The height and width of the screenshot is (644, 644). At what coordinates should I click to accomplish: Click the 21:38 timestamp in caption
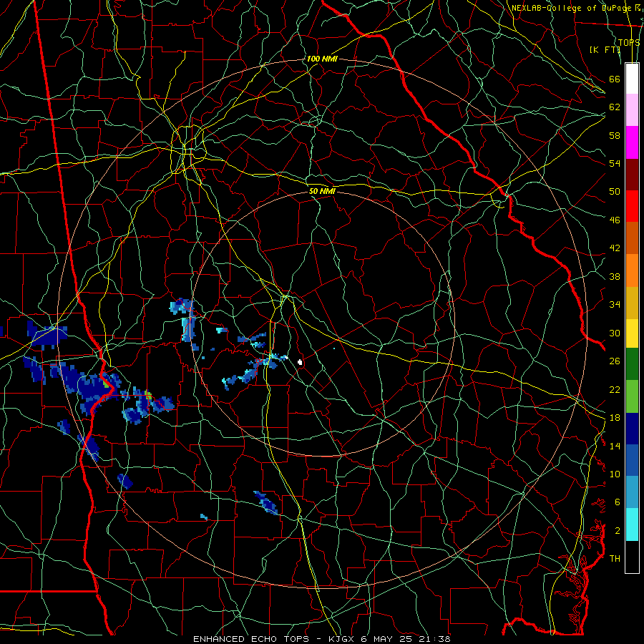(x=435, y=639)
